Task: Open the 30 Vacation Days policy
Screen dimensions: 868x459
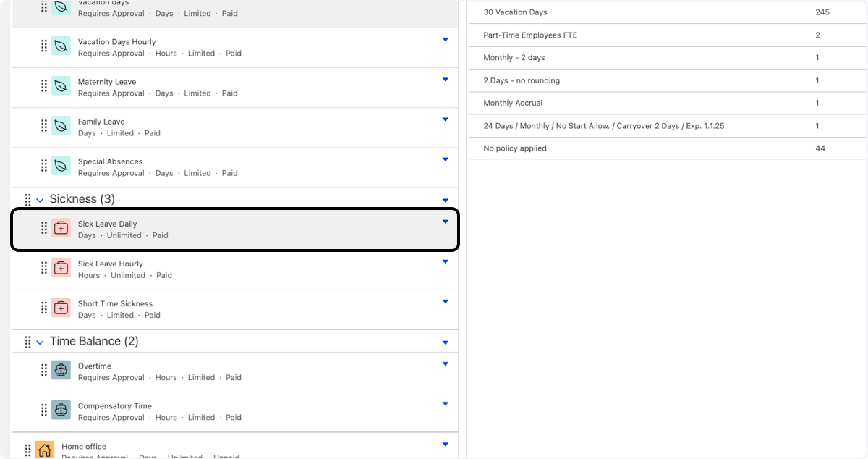Action: pos(515,12)
